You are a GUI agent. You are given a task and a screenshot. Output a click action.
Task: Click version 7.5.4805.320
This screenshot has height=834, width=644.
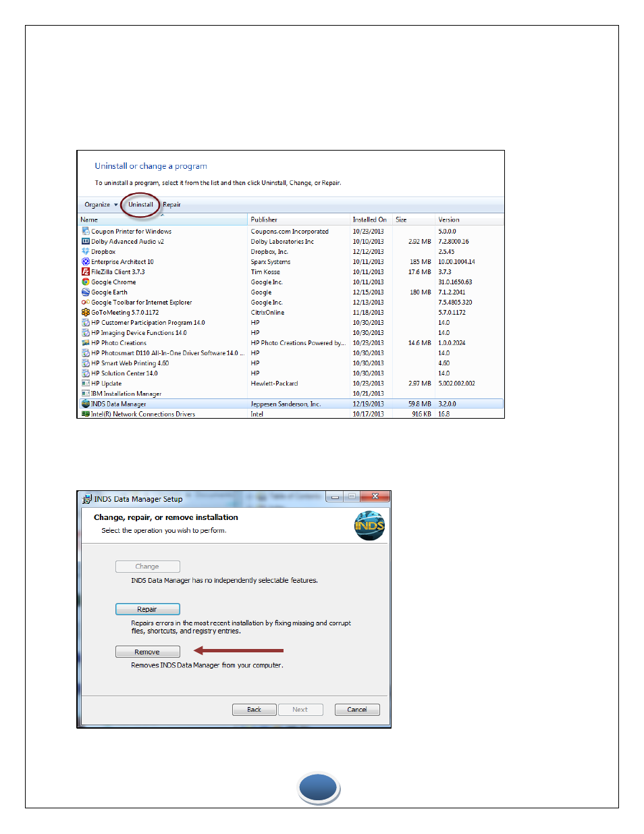[x=455, y=303]
